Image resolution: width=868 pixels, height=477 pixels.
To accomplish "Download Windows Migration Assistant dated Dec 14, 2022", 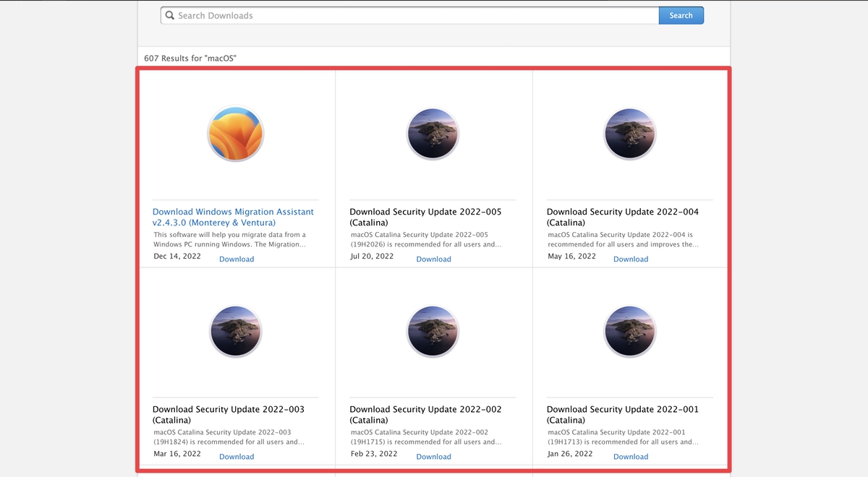I will pyautogui.click(x=237, y=259).
